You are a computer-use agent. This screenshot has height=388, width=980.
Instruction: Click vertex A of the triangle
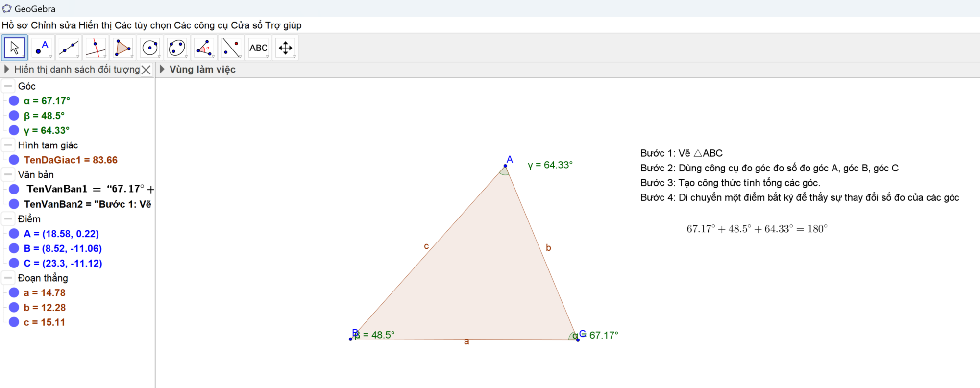coord(505,166)
